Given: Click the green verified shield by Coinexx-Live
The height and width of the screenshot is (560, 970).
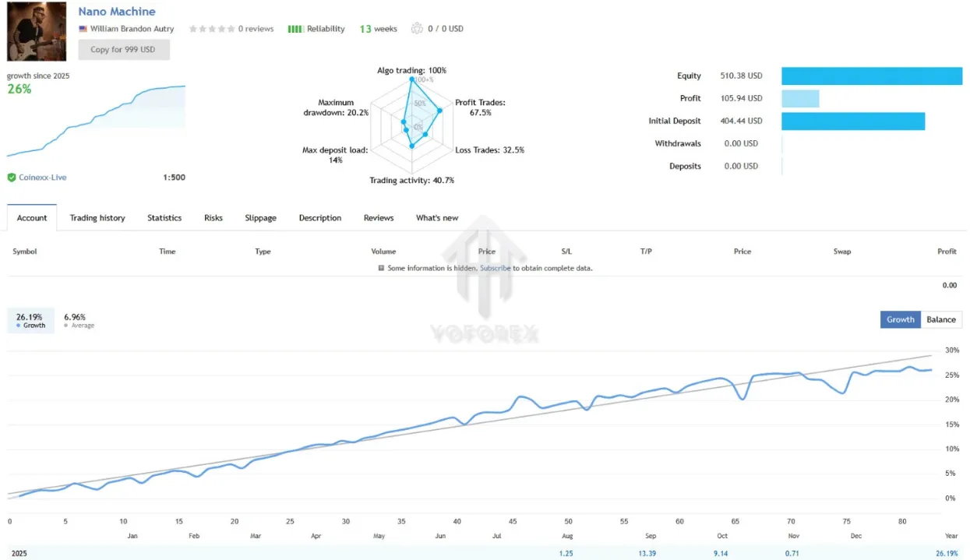Looking at the screenshot, I should click(x=12, y=178).
